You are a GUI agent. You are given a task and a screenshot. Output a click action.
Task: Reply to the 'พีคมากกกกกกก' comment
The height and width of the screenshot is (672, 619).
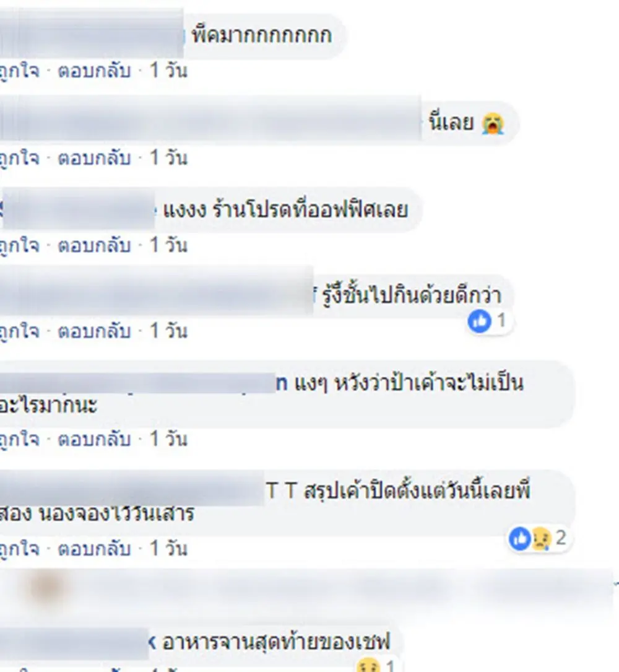click(x=94, y=71)
